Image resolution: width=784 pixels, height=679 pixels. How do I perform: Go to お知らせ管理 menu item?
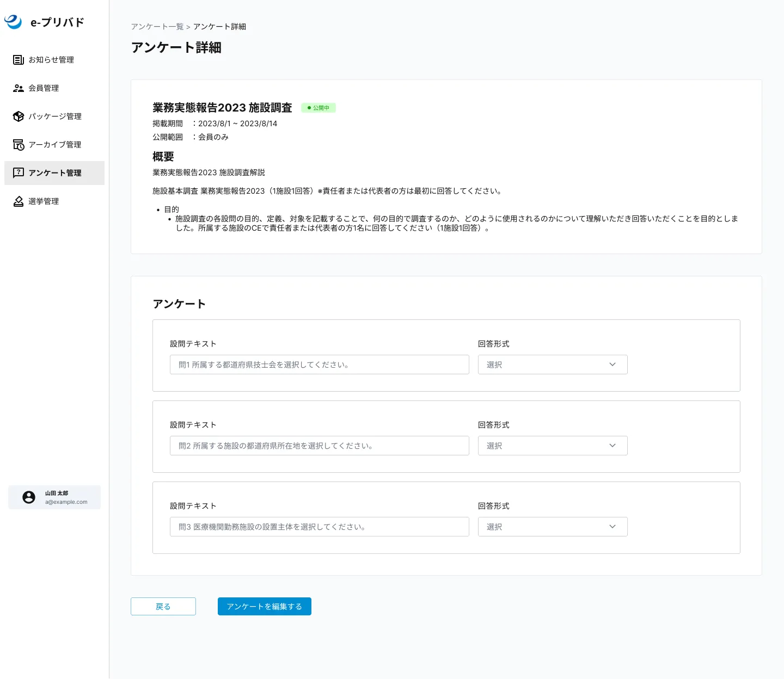(51, 60)
